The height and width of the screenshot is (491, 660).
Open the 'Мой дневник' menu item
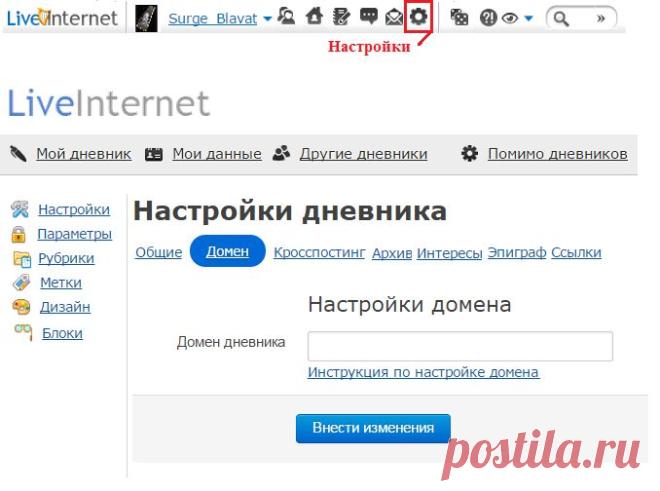[x=84, y=154]
